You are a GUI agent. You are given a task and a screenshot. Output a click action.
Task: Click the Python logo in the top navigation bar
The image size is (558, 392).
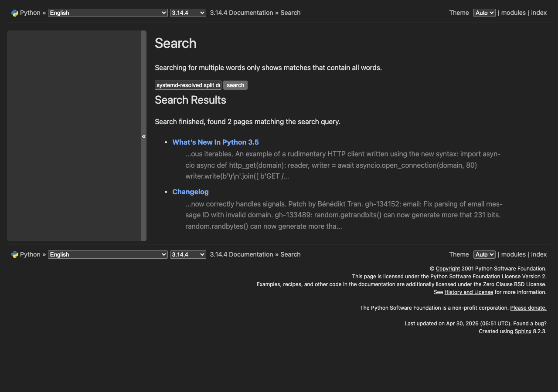[x=14, y=12]
